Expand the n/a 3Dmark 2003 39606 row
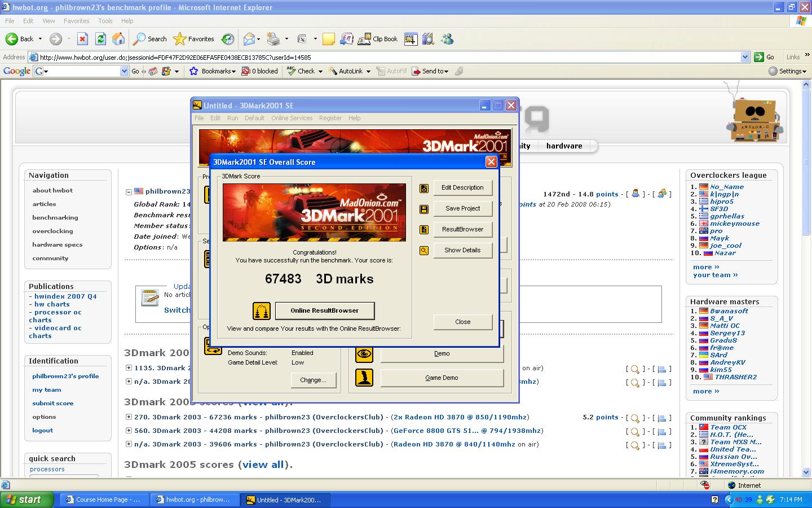The image size is (812, 508). pos(129,444)
